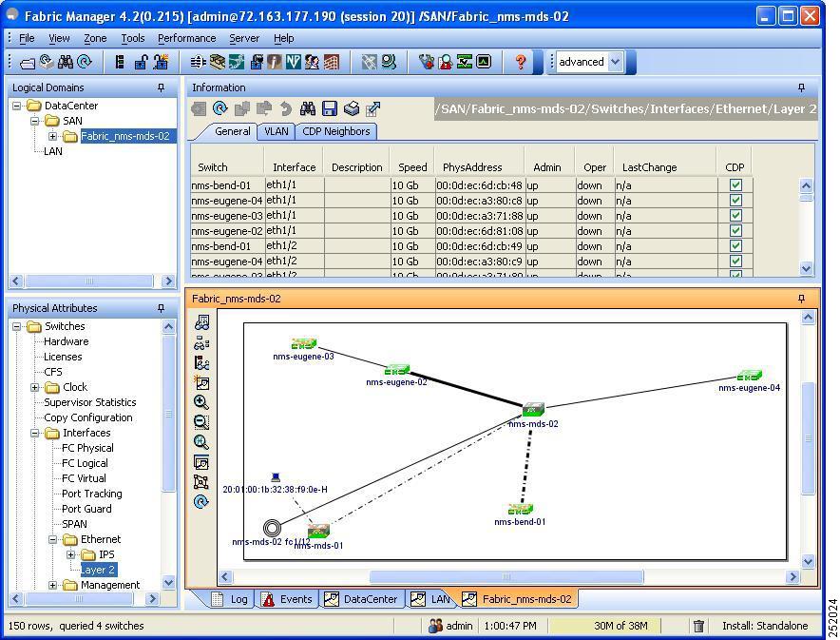Select the nms-eugene-04 switch icon on map
The image size is (840, 640).
[750, 375]
